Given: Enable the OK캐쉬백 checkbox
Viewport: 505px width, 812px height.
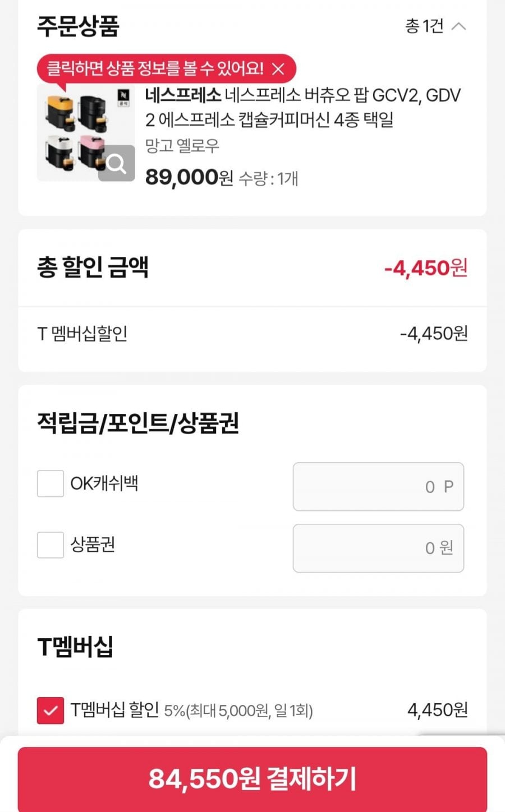Looking at the screenshot, I should (x=50, y=483).
